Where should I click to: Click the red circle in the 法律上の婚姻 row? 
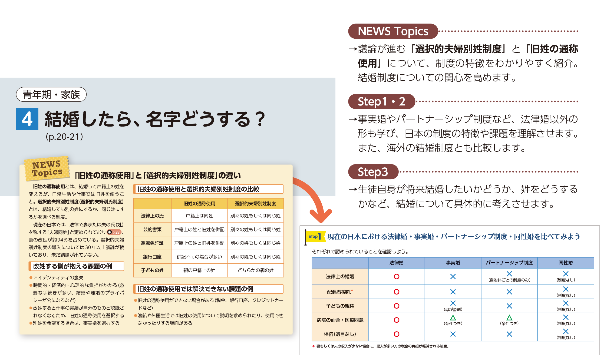pyautogui.click(x=396, y=276)
